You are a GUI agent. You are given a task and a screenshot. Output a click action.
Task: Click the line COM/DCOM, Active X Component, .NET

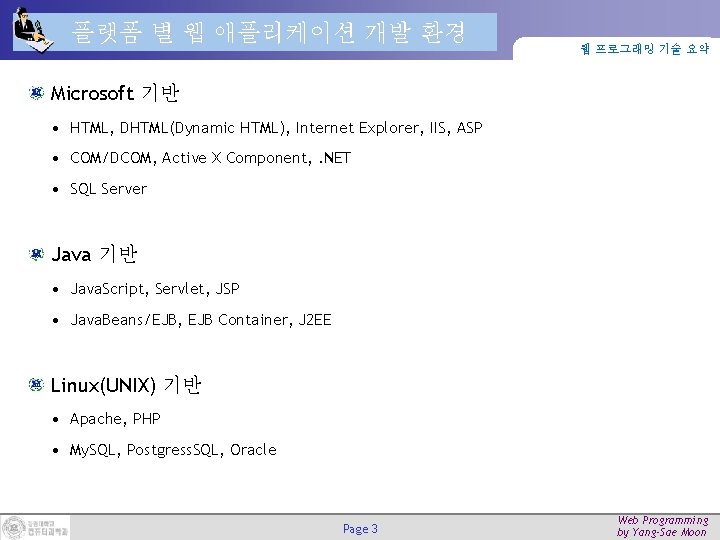[x=210, y=158]
